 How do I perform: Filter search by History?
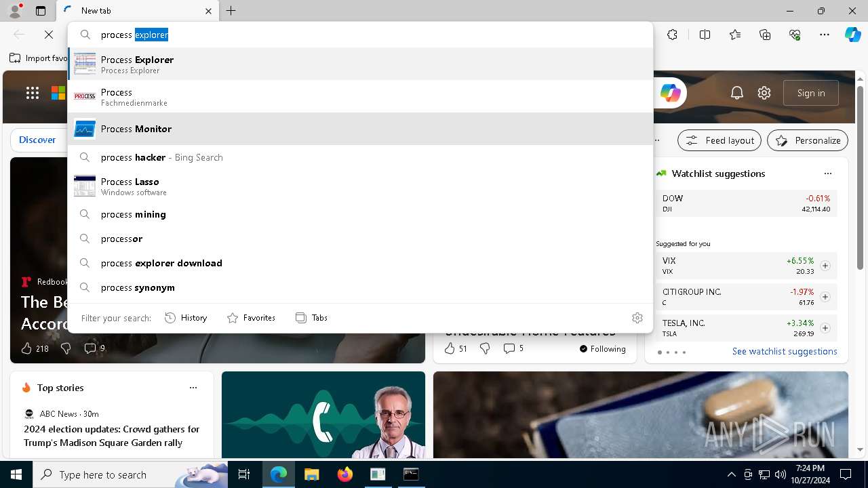(186, 318)
